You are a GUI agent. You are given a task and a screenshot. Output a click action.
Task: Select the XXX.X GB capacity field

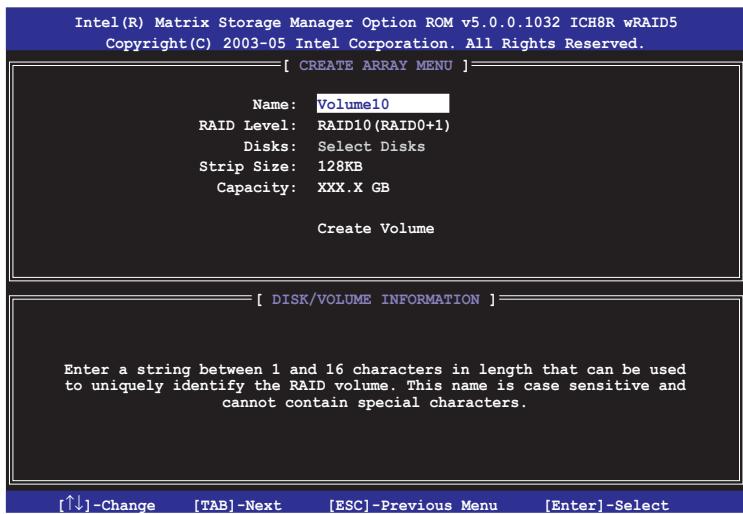click(x=353, y=188)
